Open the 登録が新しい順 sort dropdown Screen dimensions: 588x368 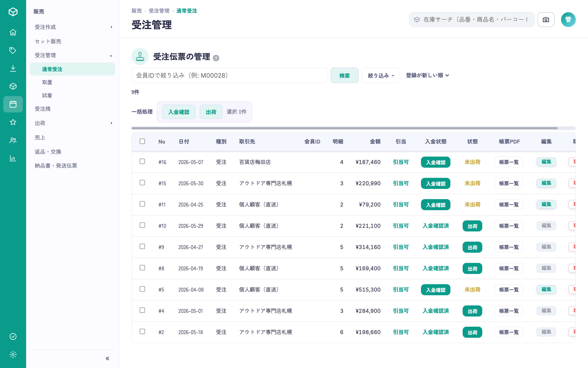(x=427, y=75)
